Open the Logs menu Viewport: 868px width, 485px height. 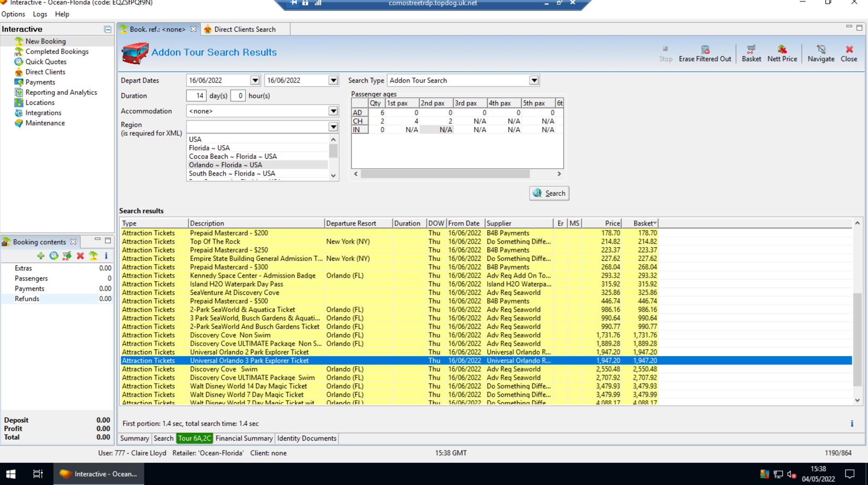(x=40, y=14)
